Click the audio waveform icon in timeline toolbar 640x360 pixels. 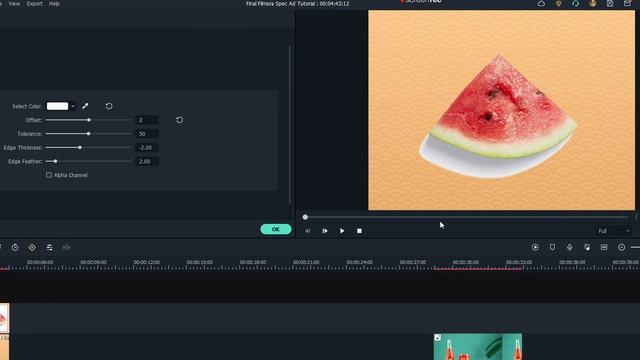66,247
